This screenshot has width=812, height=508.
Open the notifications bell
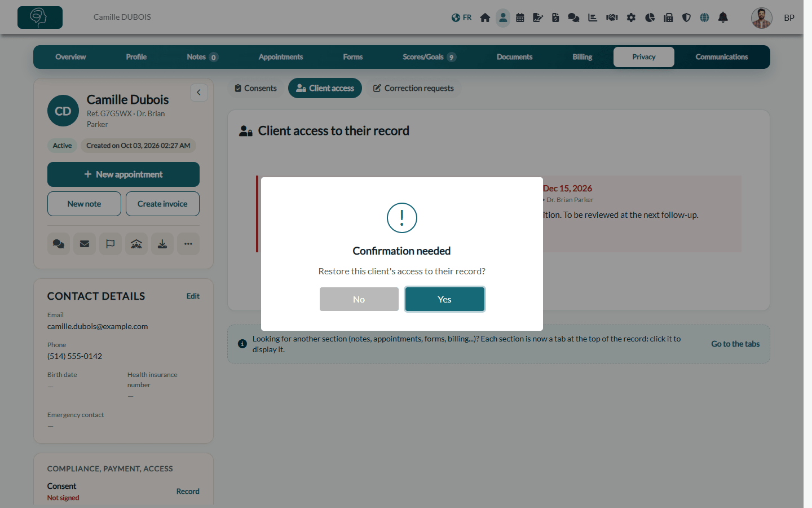723,17
